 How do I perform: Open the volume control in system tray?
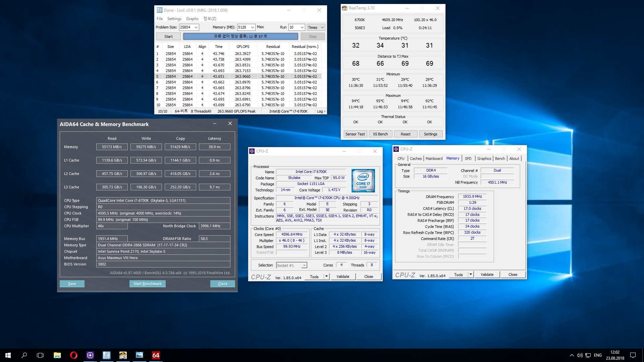pyautogui.click(x=580, y=355)
